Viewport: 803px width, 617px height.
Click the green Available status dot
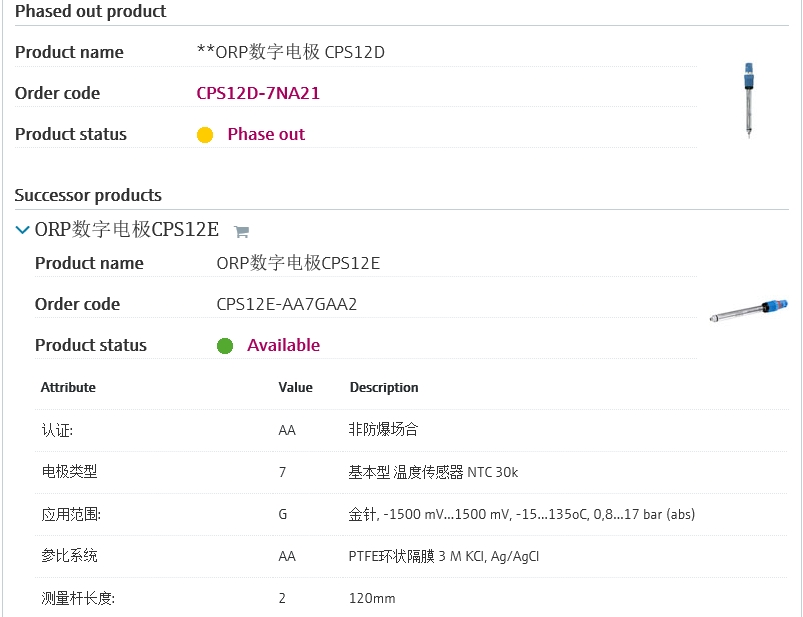click(225, 346)
